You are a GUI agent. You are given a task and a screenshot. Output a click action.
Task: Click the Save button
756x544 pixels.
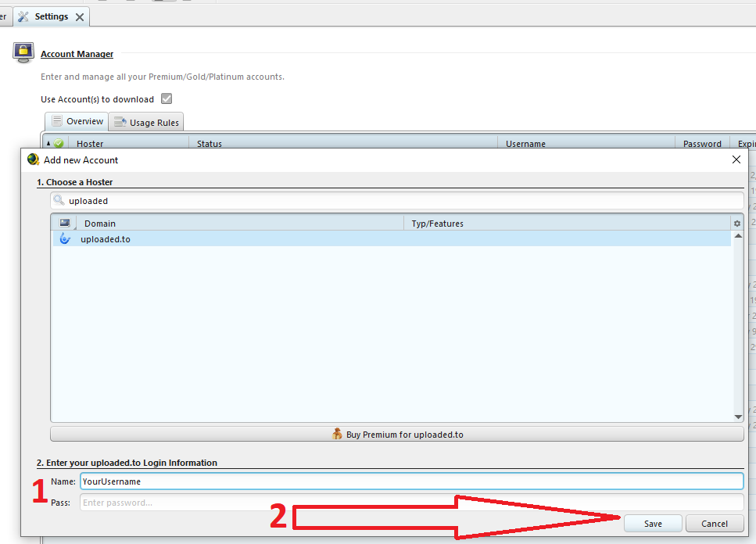pyautogui.click(x=653, y=524)
